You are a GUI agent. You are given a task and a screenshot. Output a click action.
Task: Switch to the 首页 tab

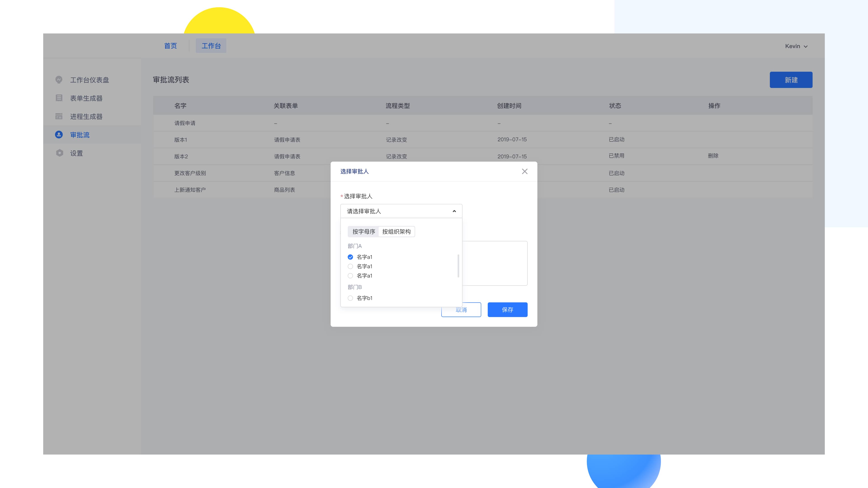click(x=170, y=46)
